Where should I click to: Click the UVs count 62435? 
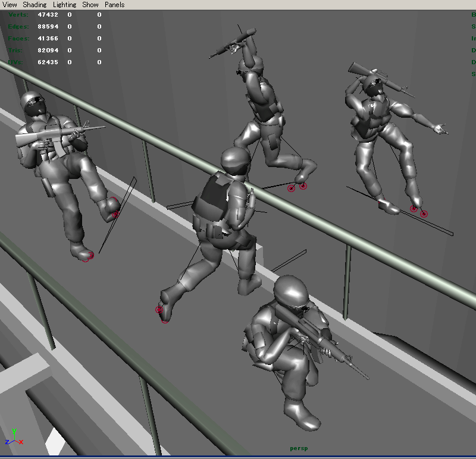48,62
